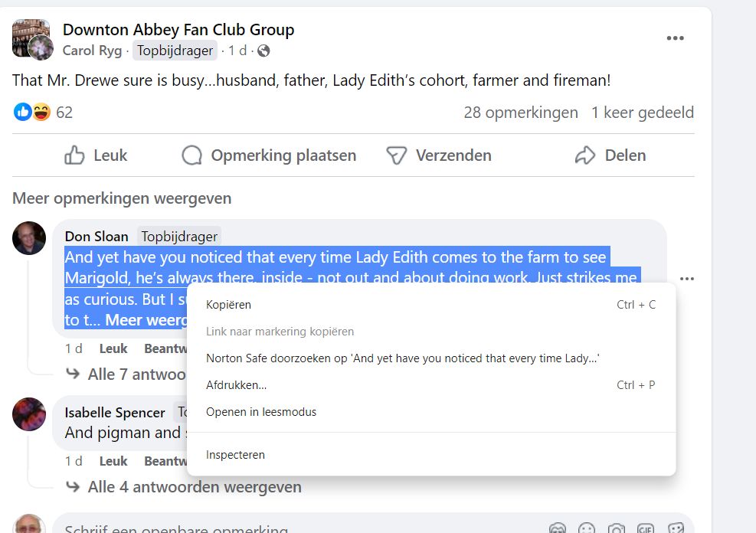Click the Delen share arrow icon
Image resolution: width=756 pixels, height=533 pixels.
[x=585, y=155]
